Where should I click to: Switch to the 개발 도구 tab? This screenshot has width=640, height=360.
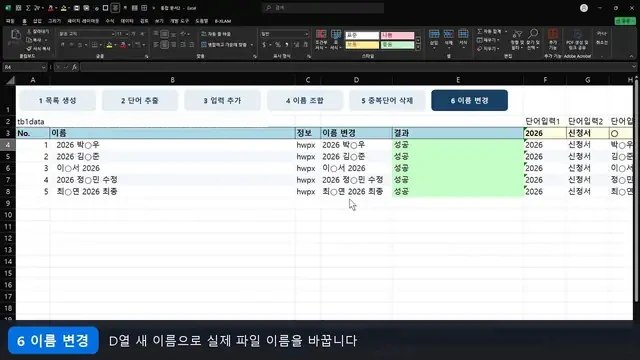(180, 21)
